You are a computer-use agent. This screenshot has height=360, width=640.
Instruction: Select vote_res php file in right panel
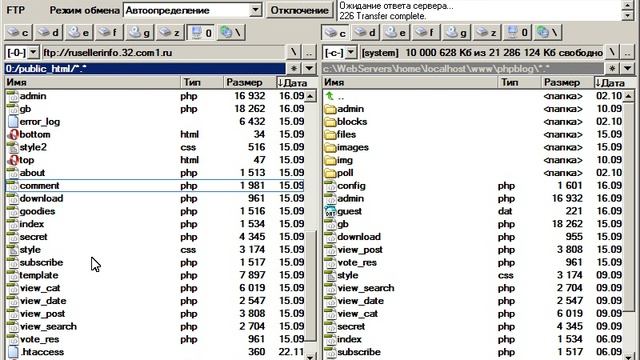point(473,262)
